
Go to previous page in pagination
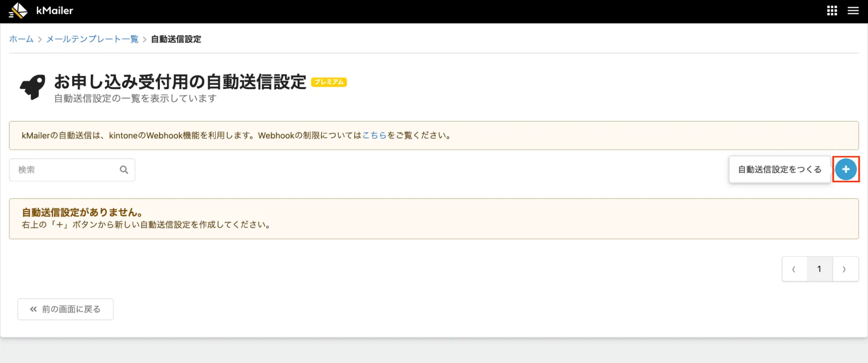(794, 269)
